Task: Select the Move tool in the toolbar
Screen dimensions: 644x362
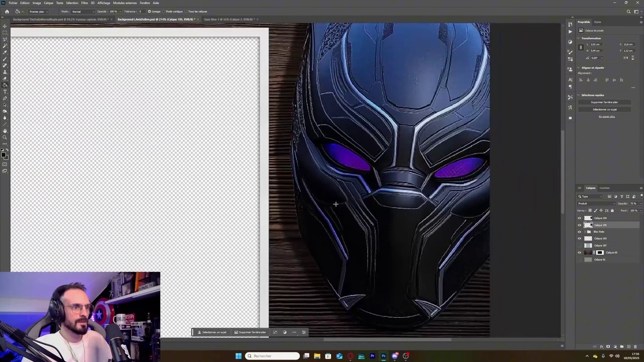Action: (x=5, y=26)
